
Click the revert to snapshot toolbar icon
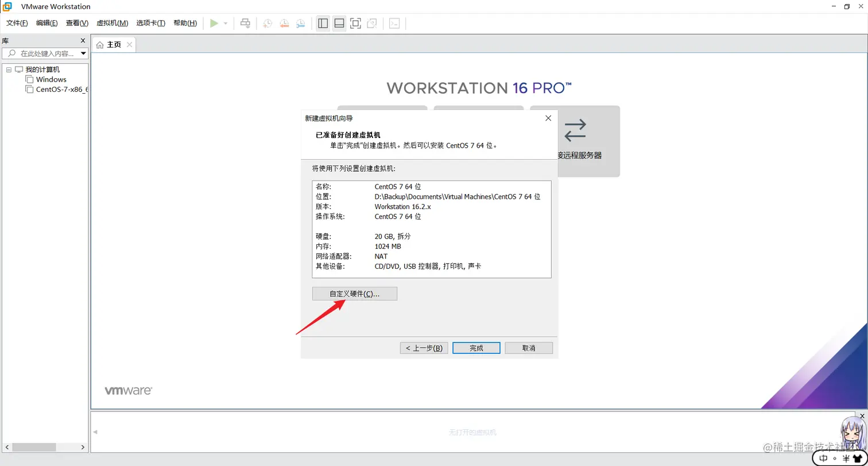coord(284,23)
